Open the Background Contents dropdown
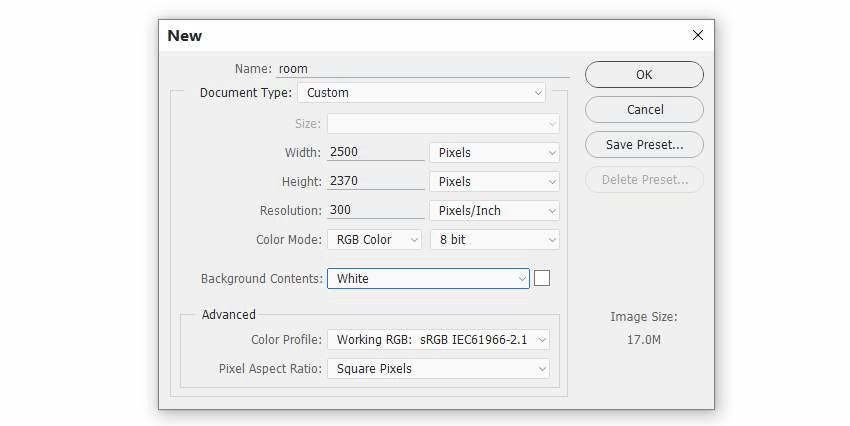The width and height of the screenshot is (850, 426). [428, 279]
